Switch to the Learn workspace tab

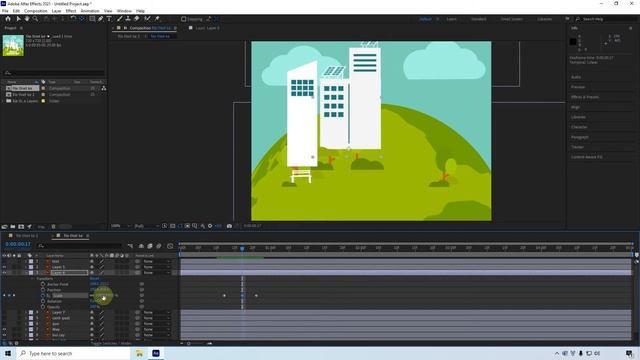point(451,19)
